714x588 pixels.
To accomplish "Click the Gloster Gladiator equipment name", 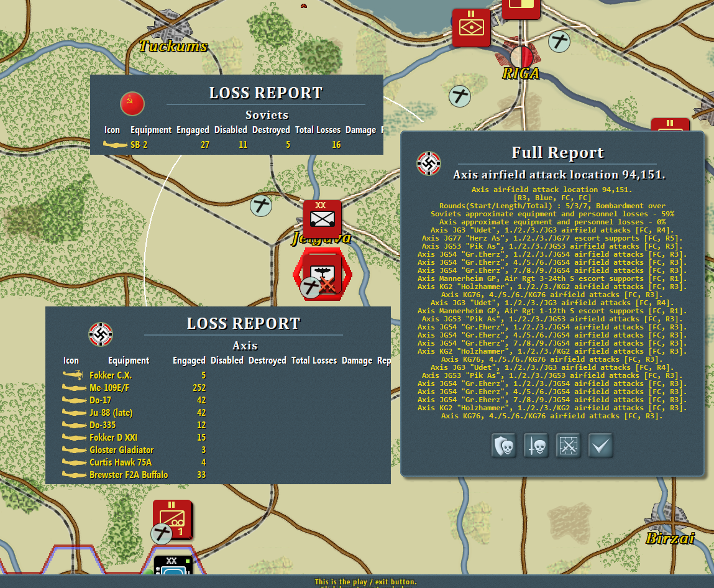I will [122, 450].
